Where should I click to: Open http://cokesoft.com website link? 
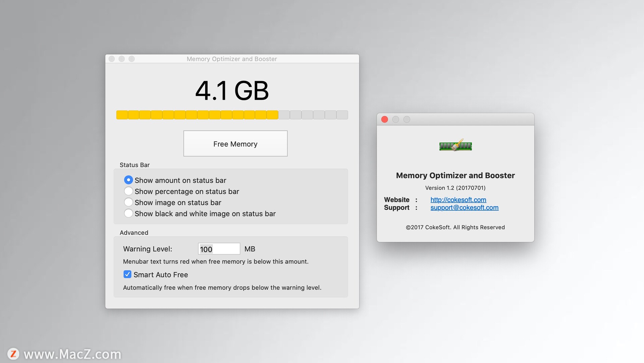tap(458, 199)
